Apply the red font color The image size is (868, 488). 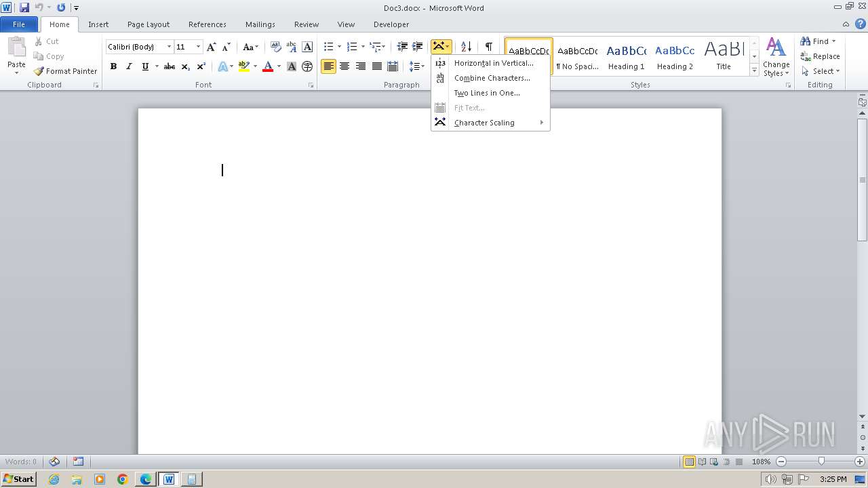coord(268,66)
